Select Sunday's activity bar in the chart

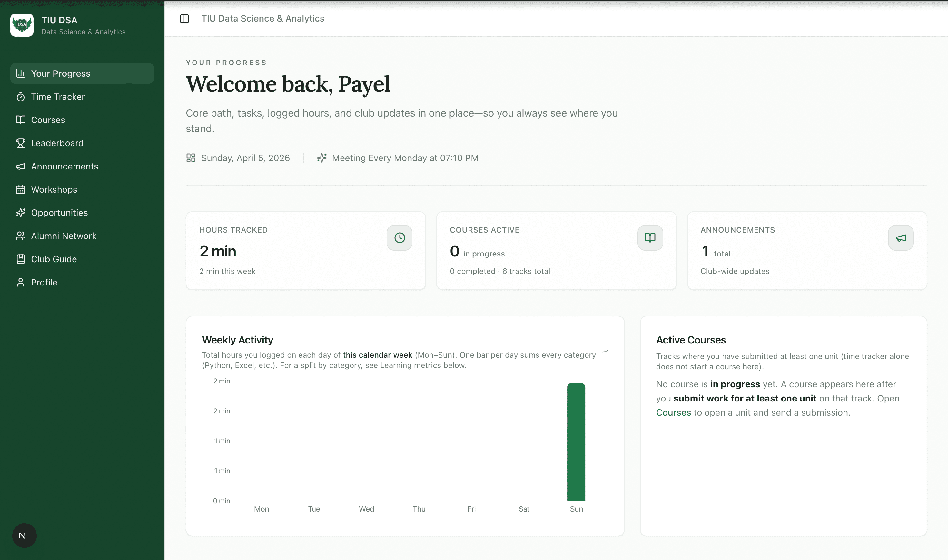(x=576, y=441)
